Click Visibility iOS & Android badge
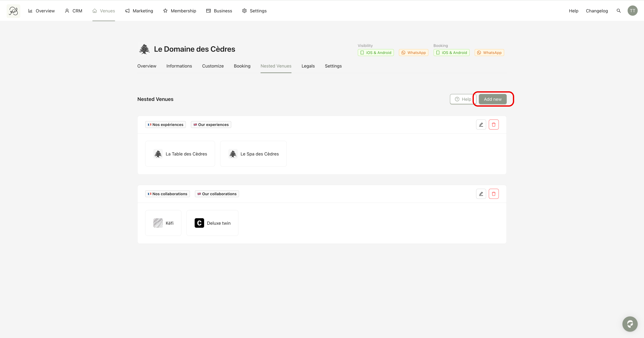This screenshot has width=644, height=338. coord(375,53)
